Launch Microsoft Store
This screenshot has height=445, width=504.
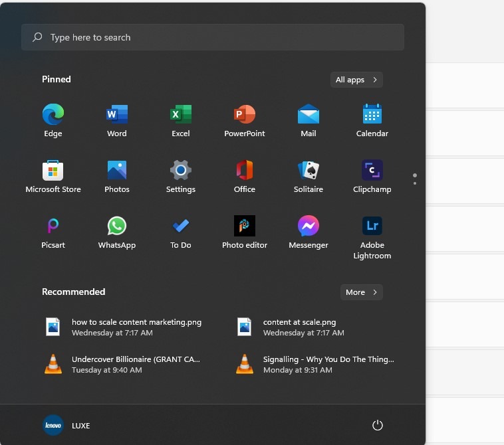[53, 176]
